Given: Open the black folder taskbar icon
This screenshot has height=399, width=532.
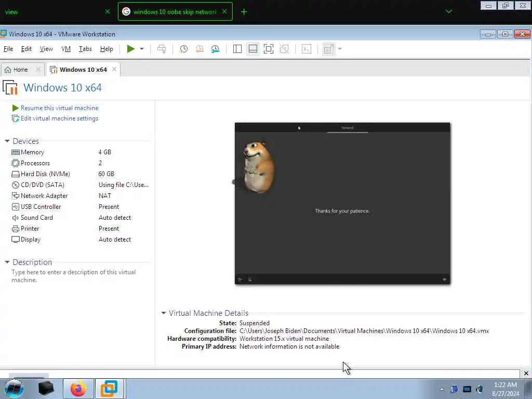Looking at the screenshot, I should coord(46,389).
